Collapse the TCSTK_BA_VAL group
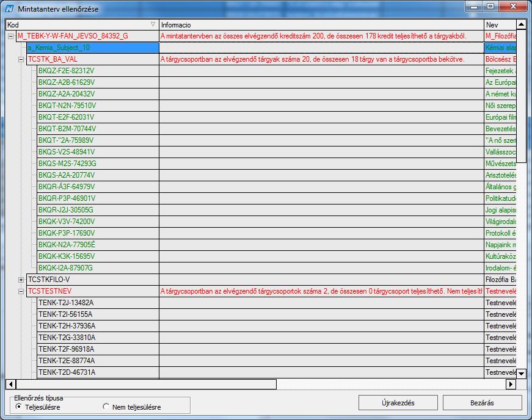This screenshot has width=532, height=420. click(x=21, y=60)
